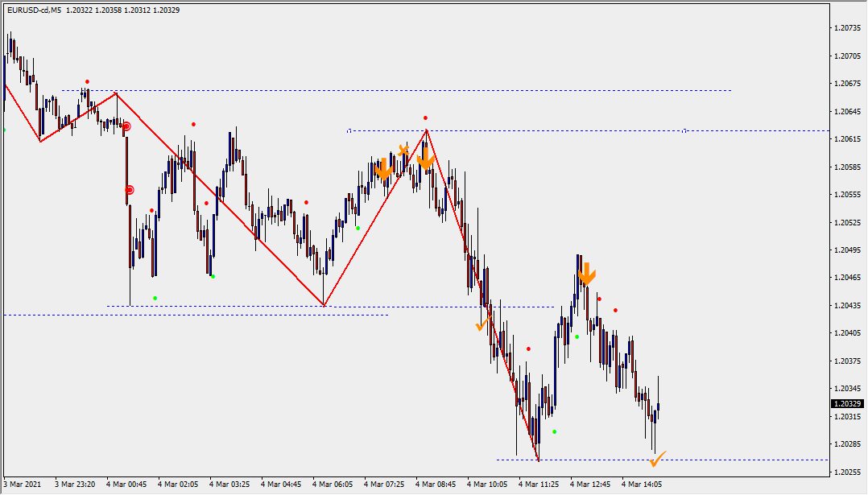The height and width of the screenshot is (495, 868).
Task: Click the lower red circled marker near 00:45
Action: pyautogui.click(x=130, y=190)
